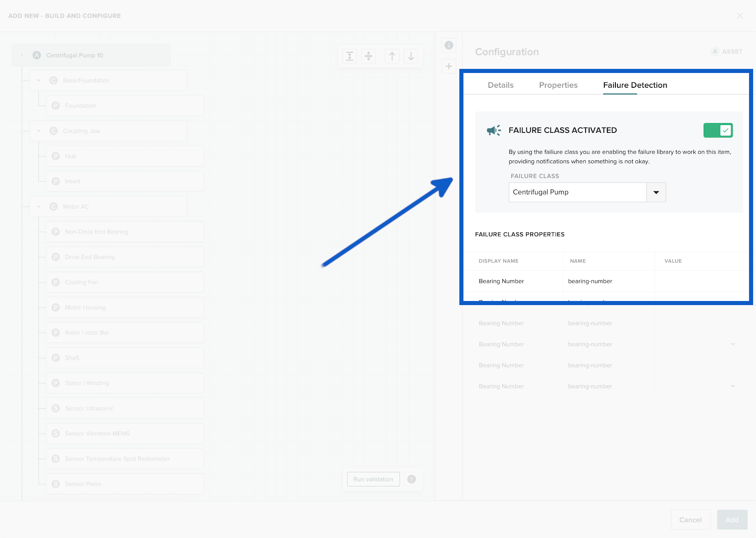Click the collapse vertical spacing toolbar icon
This screenshot has width=756, height=538.
pyautogui.click(x=368, y=56)
